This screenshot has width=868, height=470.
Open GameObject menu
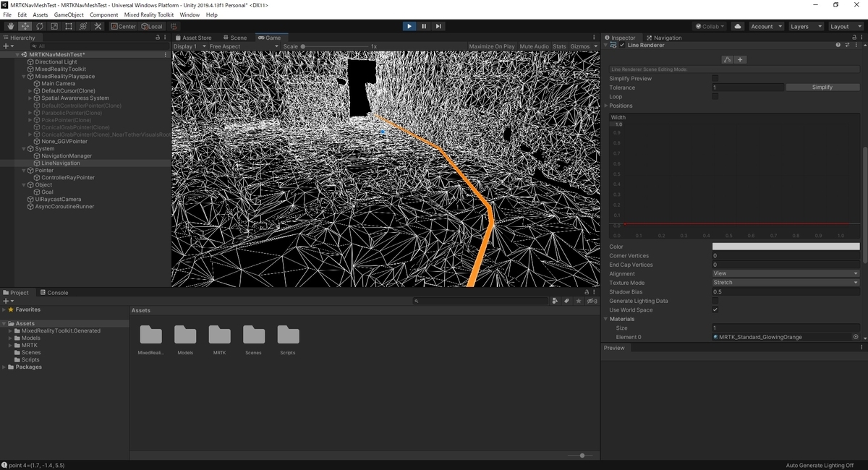pyautogui.click(x=69, y=14)
